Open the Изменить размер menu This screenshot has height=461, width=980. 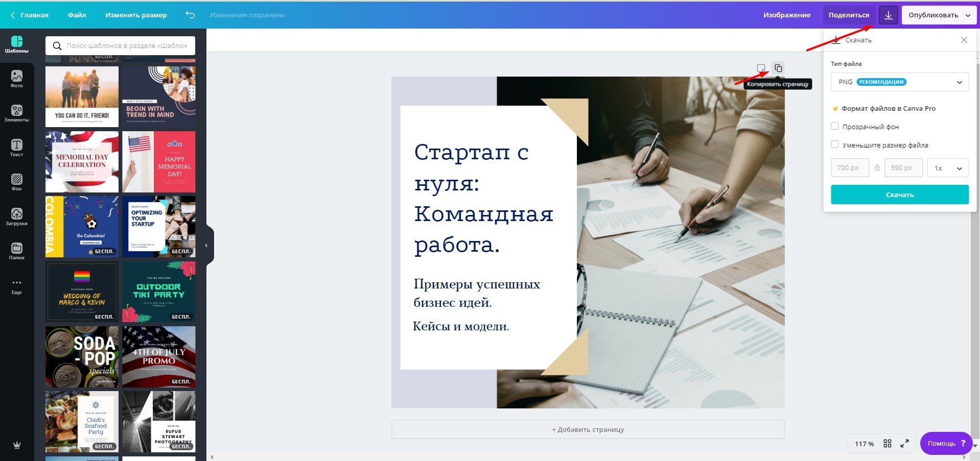136,15
